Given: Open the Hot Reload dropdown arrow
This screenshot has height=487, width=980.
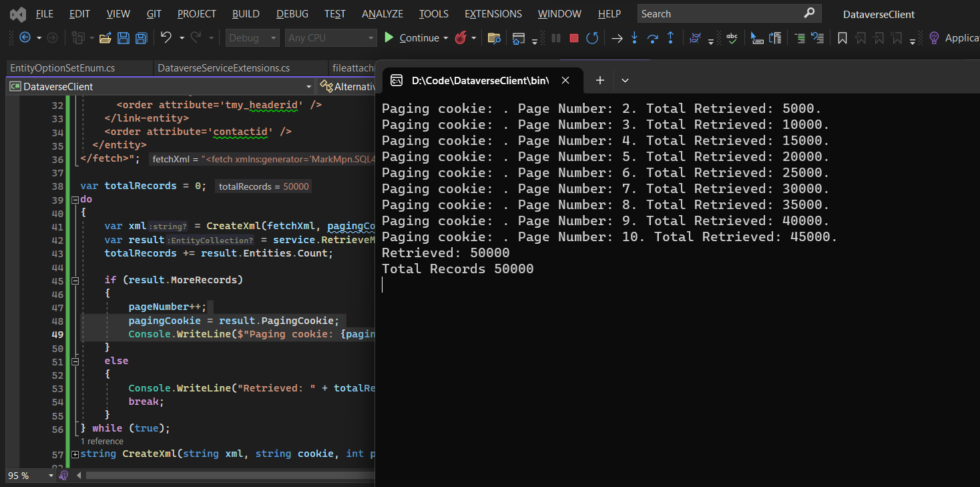Looking at the screenshot, I should 474,38.
